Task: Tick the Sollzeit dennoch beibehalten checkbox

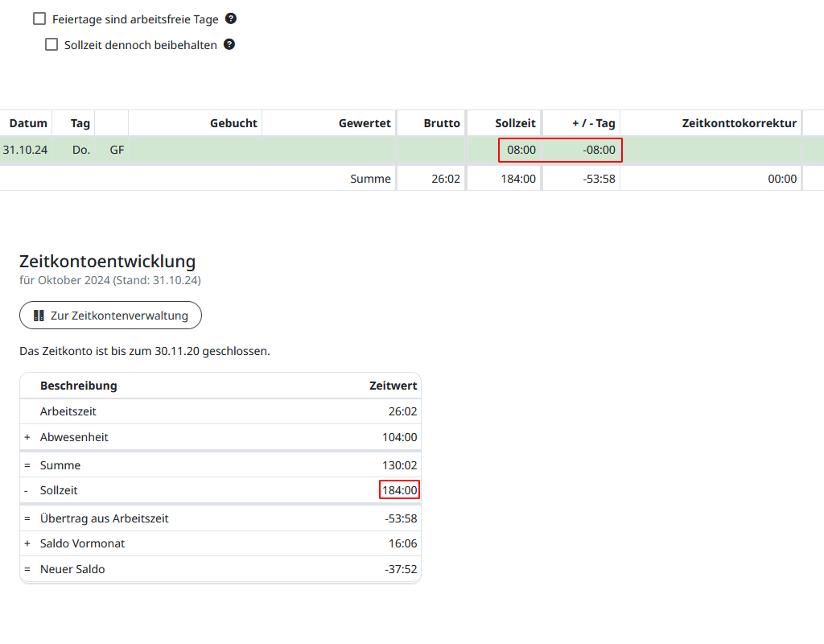Action: [51, 45]
